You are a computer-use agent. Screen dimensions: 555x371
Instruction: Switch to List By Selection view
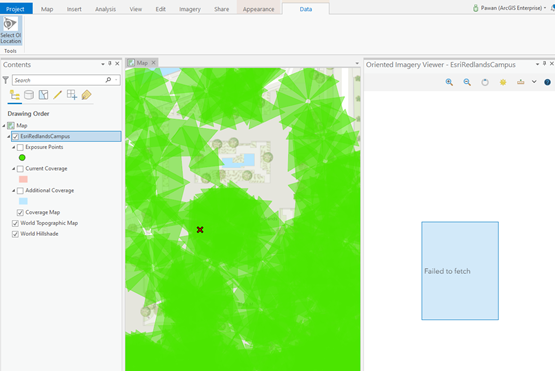43,95
